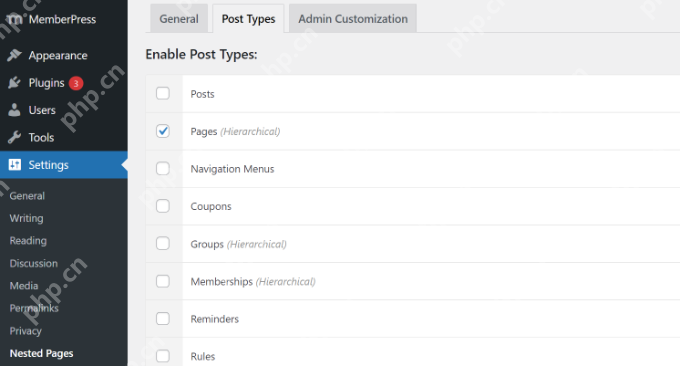
Task: Check the Groups (Hierarchical) checkbox
Action: tap(163, 243)
